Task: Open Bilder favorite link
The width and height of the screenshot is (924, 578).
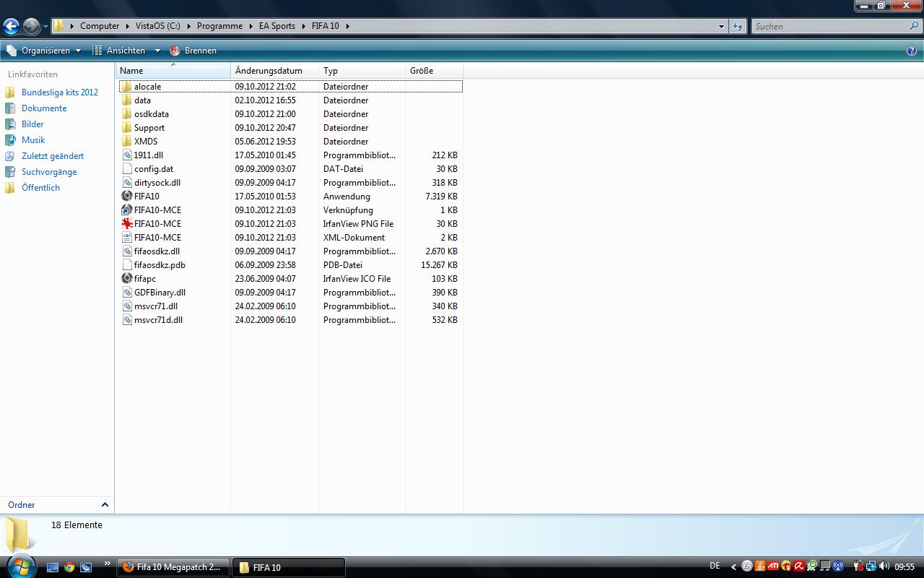Action: click(x=32, y=124)
